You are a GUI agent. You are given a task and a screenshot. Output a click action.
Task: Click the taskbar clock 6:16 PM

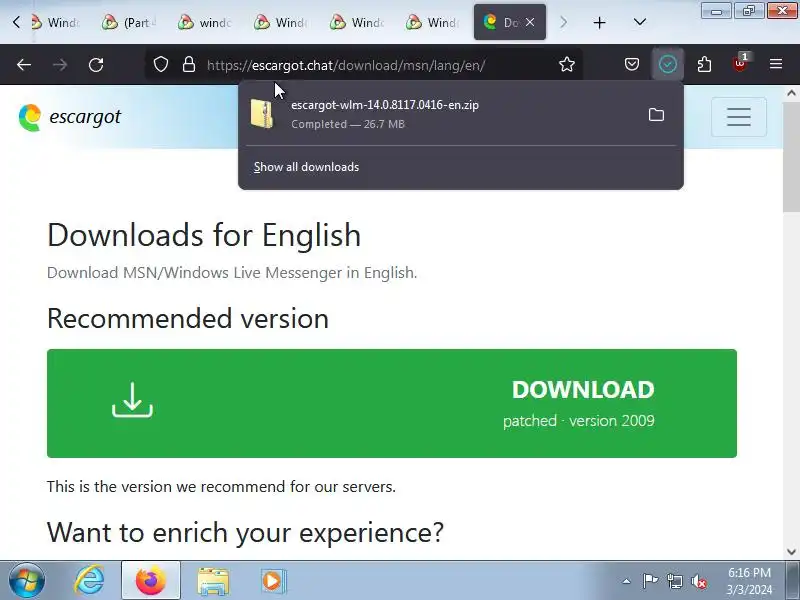click(x=749, y=581)
